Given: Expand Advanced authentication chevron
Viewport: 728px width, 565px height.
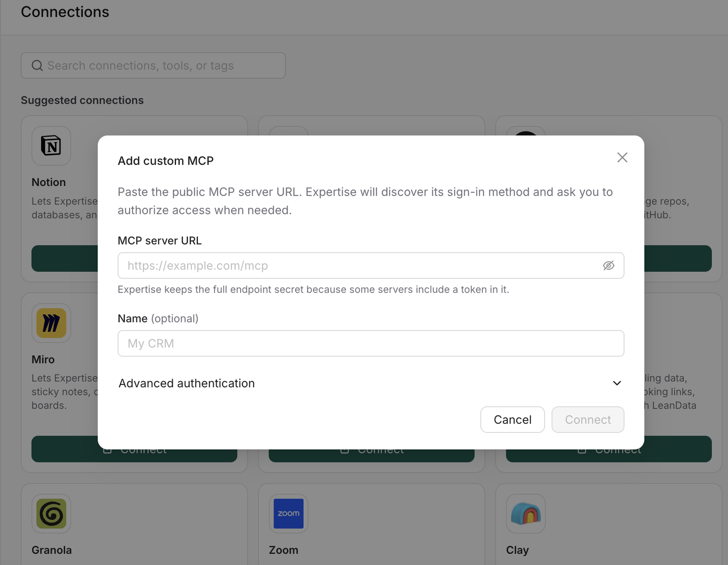Looking at the screenshot, I should pos(617,383).
